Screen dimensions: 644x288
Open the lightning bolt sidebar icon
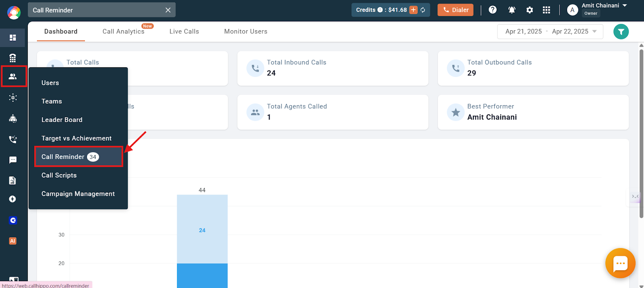tap(13, 199)
